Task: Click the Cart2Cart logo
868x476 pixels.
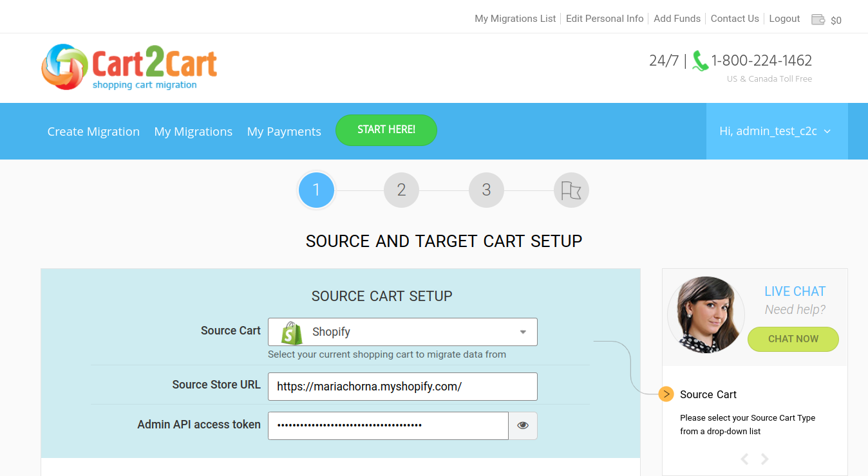Action: click(129, 67)
